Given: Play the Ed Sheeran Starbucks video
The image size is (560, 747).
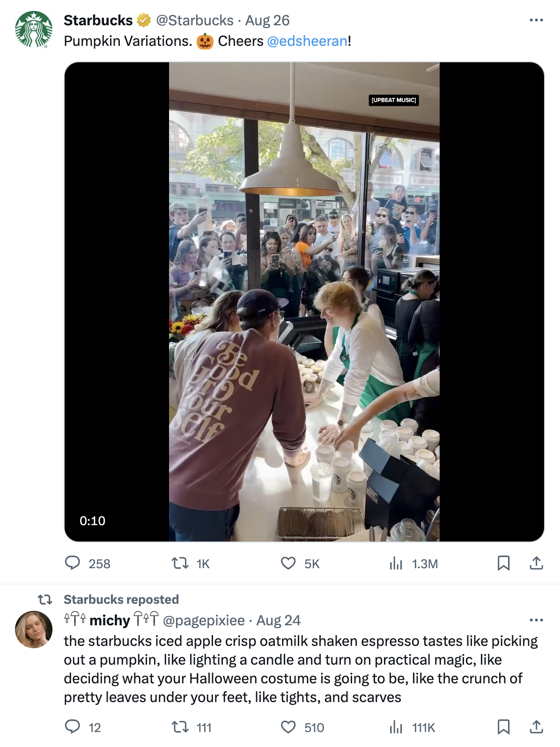Looking at the screenshot, I should click(304, 302).
